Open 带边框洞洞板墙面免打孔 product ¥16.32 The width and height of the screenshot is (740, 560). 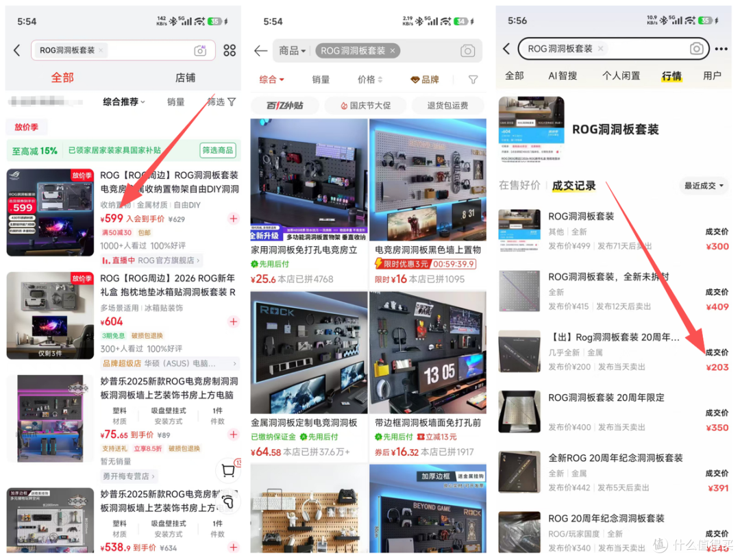(428, 376)
